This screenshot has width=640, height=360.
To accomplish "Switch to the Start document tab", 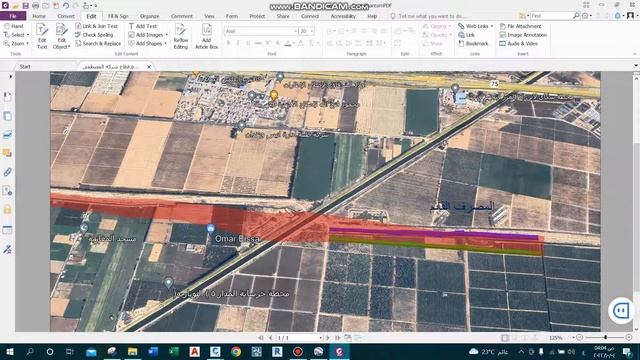I will click(x=25, y=66).
